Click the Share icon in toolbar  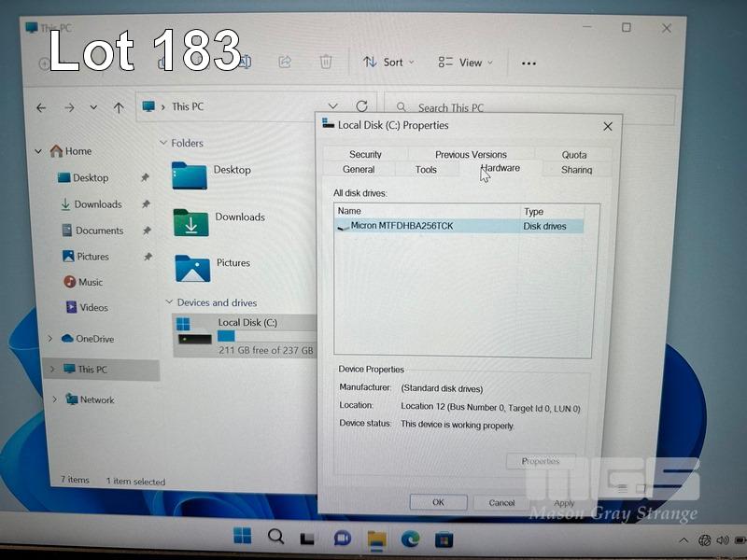click(285, 62)
